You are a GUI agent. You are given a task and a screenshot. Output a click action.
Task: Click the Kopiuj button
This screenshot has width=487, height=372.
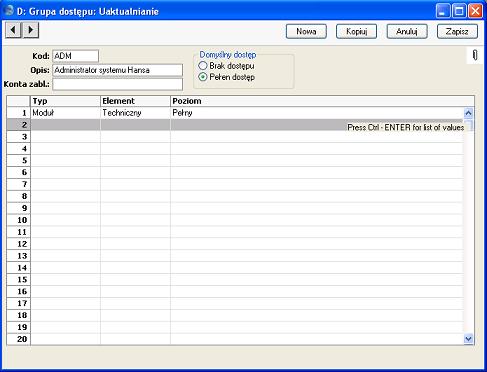[356, 31]
